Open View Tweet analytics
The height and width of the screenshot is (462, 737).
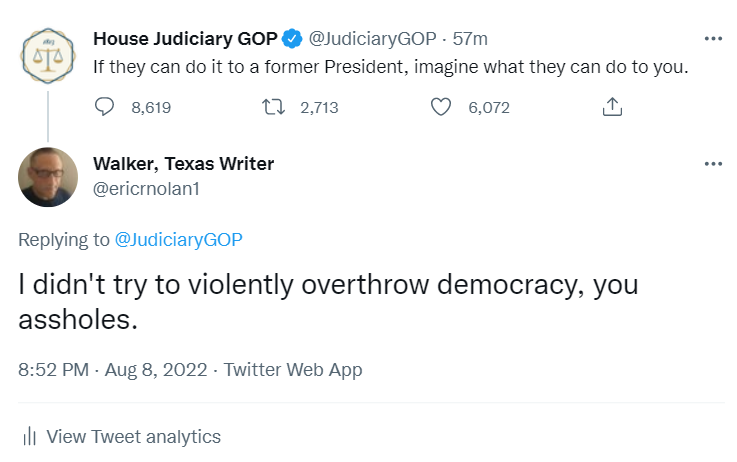(x=133, y=437)
